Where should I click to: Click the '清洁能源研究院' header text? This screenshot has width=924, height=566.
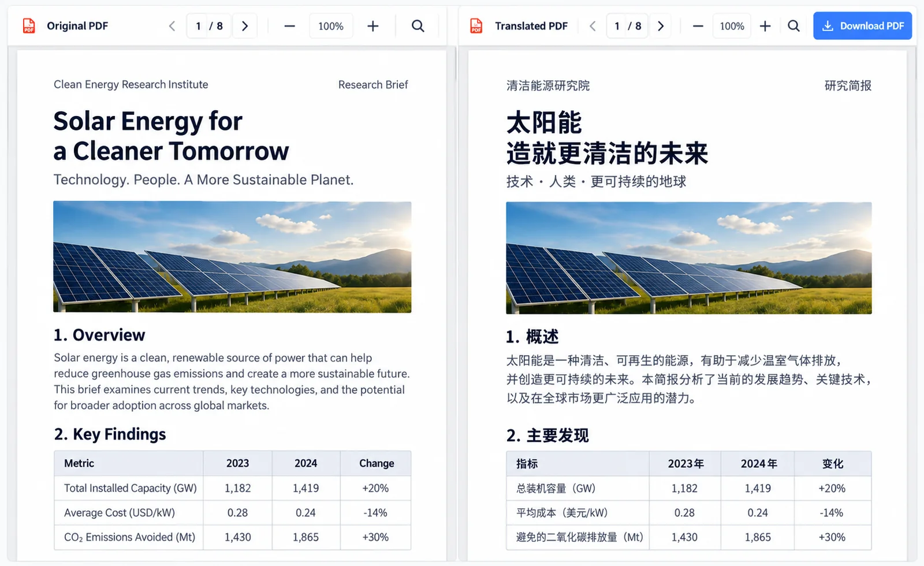[548, 85]
